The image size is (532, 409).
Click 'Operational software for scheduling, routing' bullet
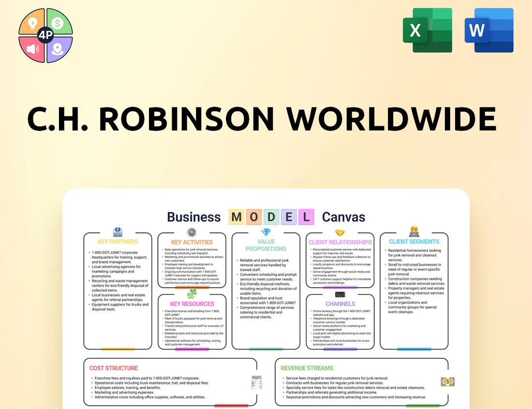pos(192,343)
